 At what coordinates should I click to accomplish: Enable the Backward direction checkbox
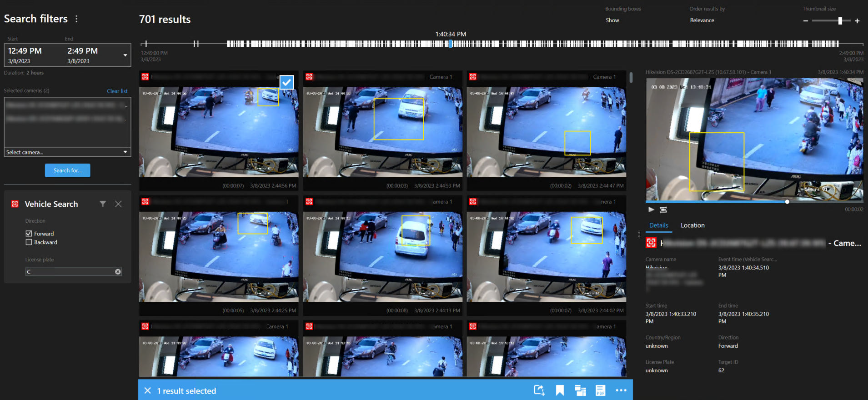(29, 242)
